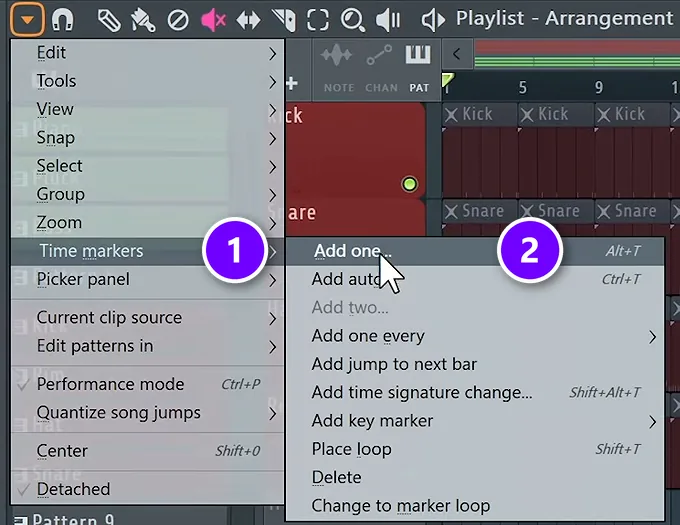Choose Place loop option
Image resolution: width=680 pixels, height=525 pixels.
(x=475, y=449)
